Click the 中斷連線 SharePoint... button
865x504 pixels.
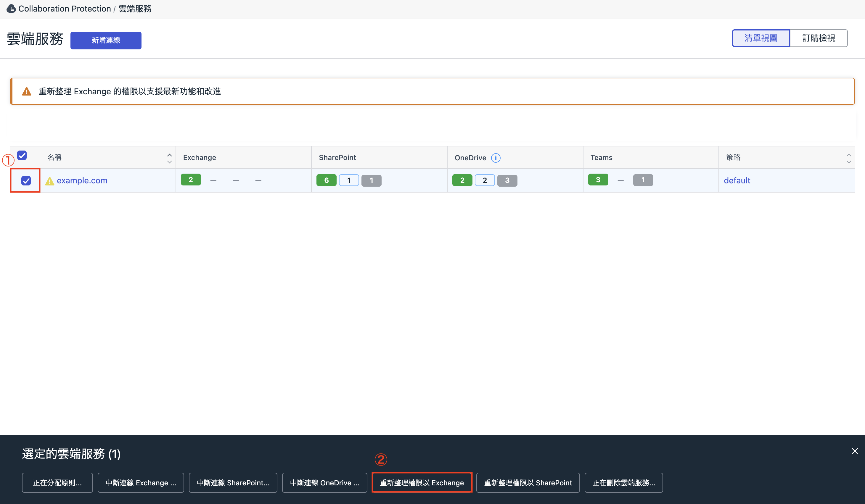pyautogui.click(x=233, y=483)
